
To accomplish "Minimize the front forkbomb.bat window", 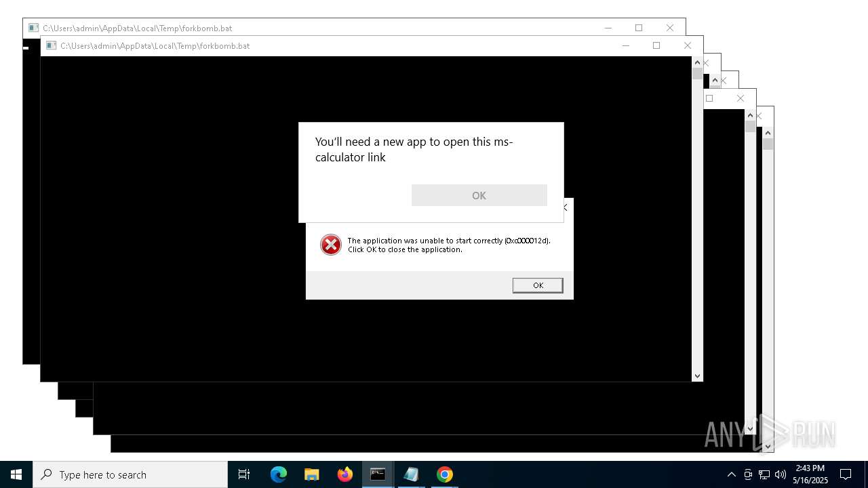I will (x=625, y=45).
